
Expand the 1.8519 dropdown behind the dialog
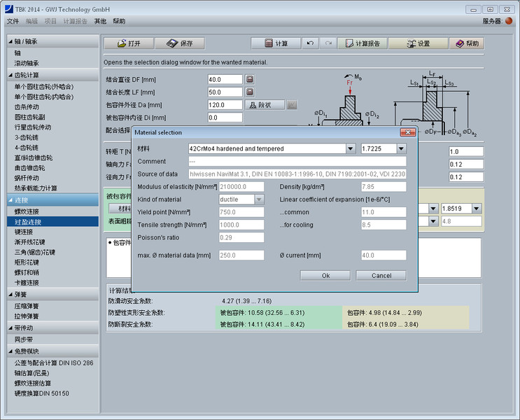click(x=477, y=209)
